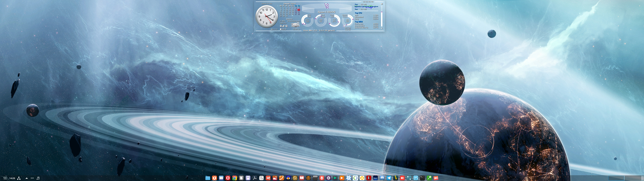Open the terminal from the dock
644x181 pixels.
(x=422, y=178)
